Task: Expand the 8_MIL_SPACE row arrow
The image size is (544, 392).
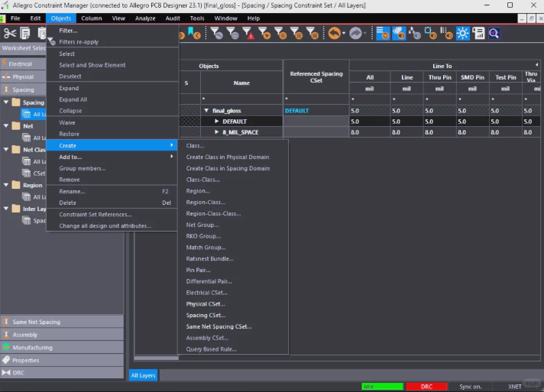Action: coord(216,132)
